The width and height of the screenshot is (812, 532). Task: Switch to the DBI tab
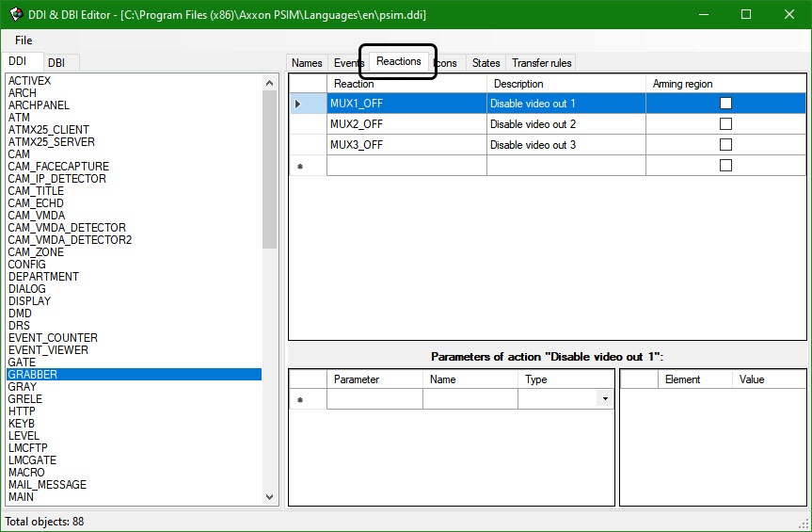[x=56, y=62]
